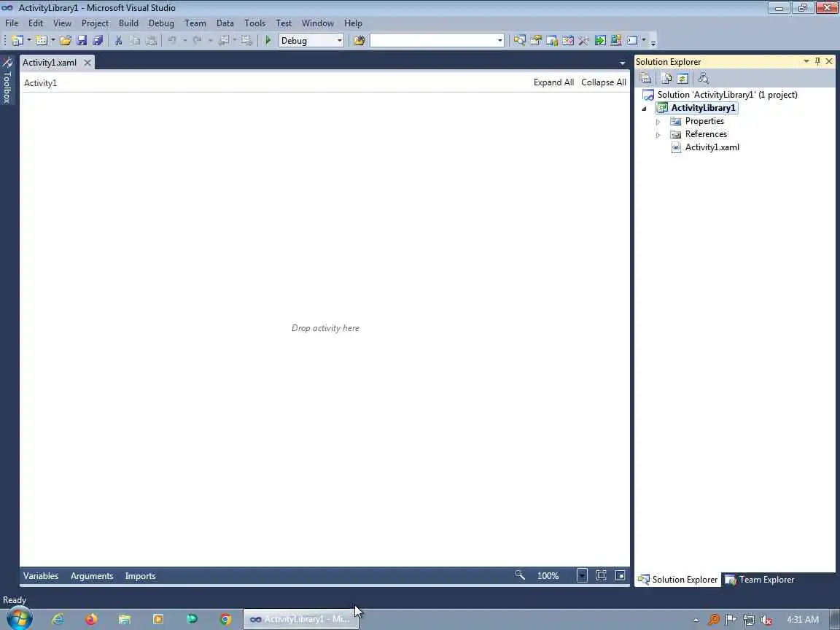Start debugging with the green play icon
840x630 pixels.
(268, 40)
